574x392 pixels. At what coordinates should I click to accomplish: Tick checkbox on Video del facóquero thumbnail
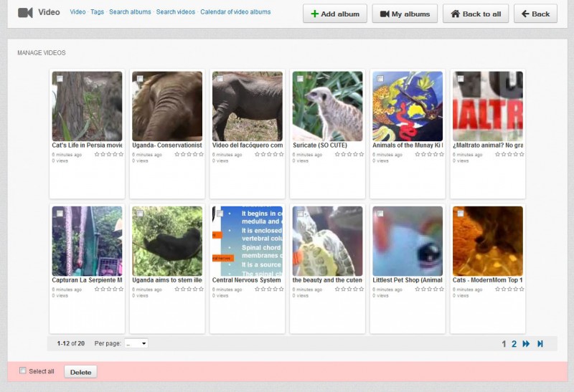point(220,79)
